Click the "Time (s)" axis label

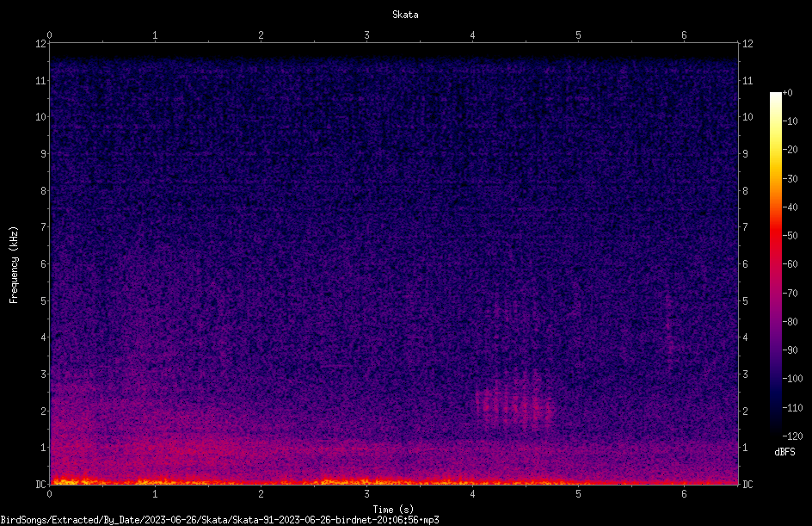pyautogui.click(x=393, y=510)
